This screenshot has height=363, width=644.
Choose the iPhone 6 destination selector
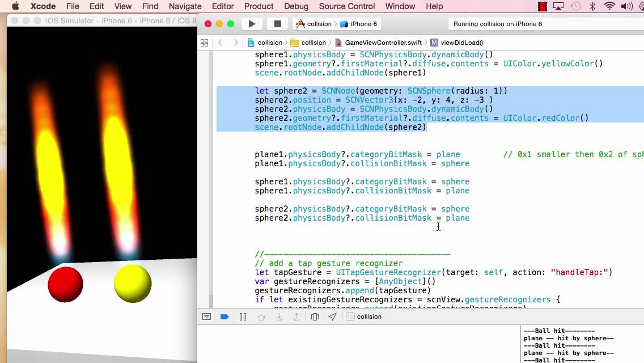[358, 24]
